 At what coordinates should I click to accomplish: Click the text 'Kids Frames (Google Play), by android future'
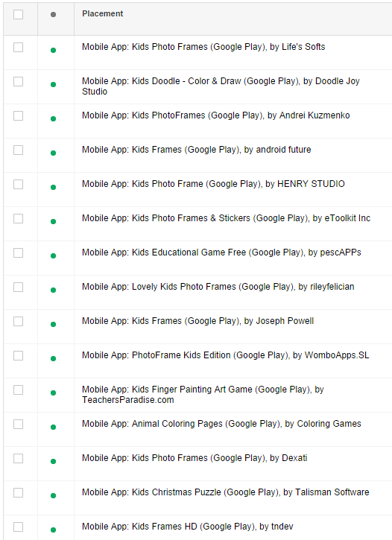221,150
